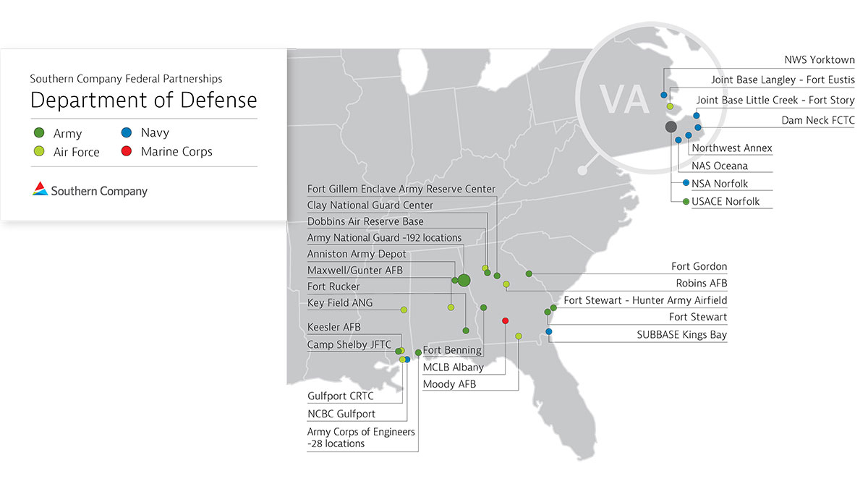Click the NWS Yorktown label

pos(819,60)
